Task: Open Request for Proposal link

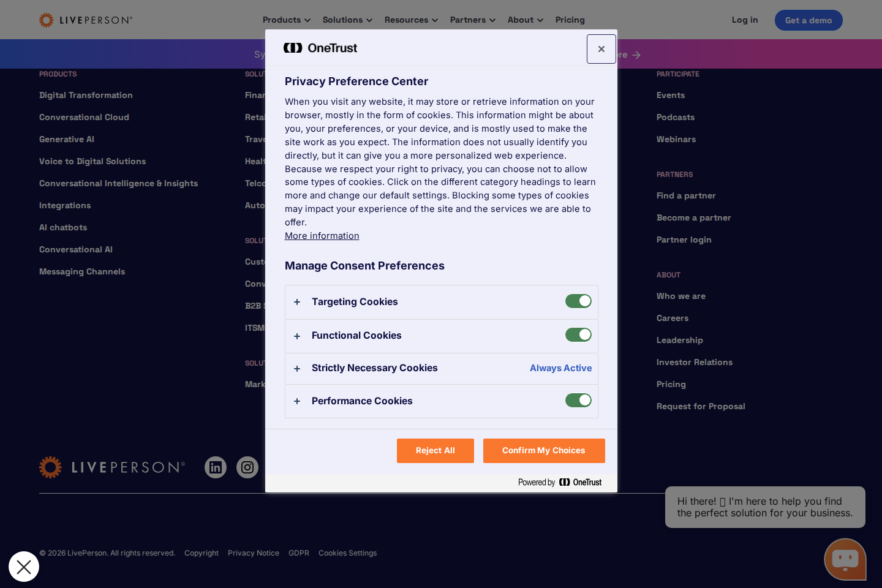Action: point(701,406)
